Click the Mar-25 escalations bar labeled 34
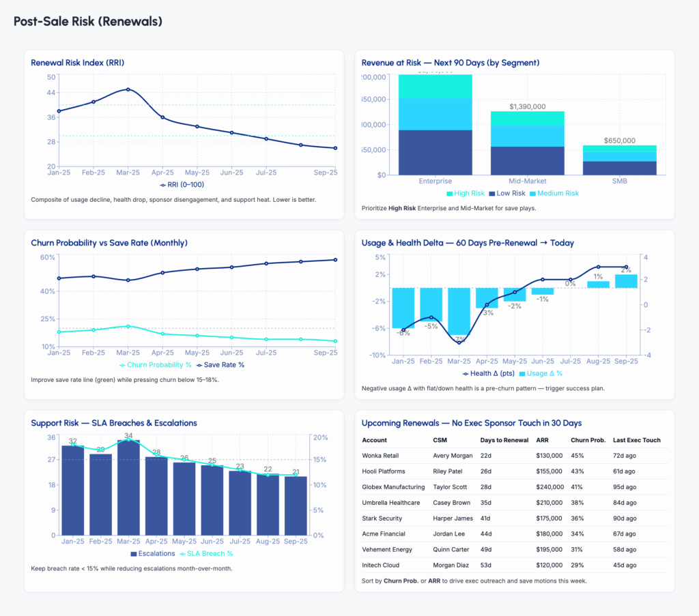 pyautogui.click(x=128, y=487)
